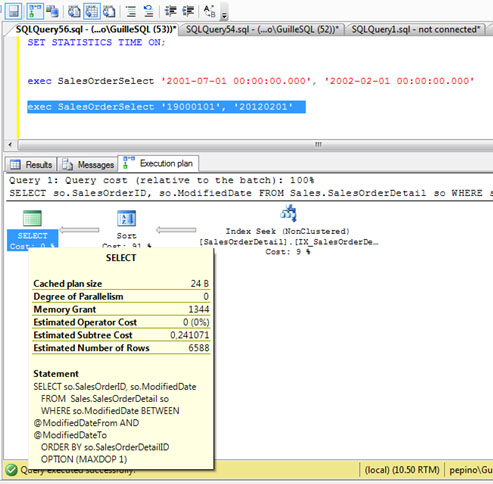
Task: Open the Execution plan tab
Action: pos(159,163)
